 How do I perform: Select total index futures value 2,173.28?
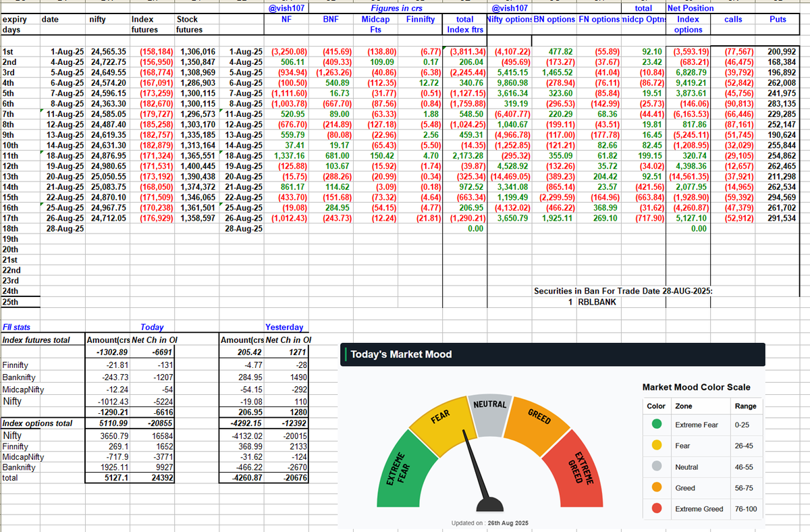(x=469, y=156)
